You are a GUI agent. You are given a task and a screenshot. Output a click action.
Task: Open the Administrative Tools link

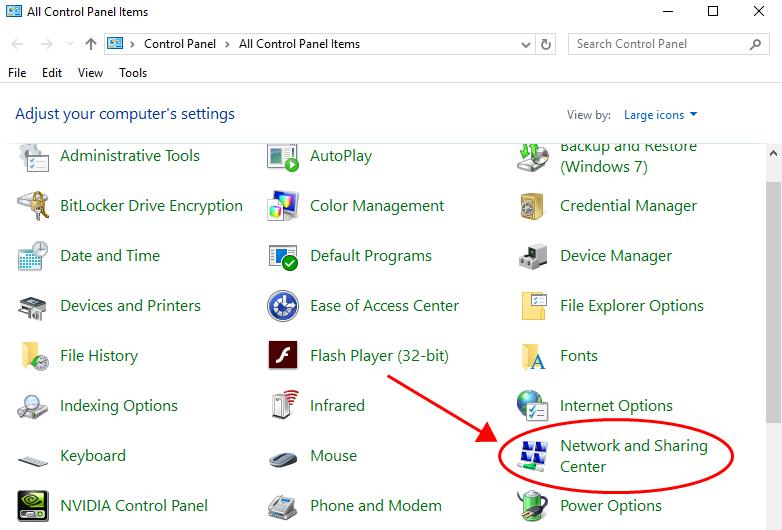(130, 156)
